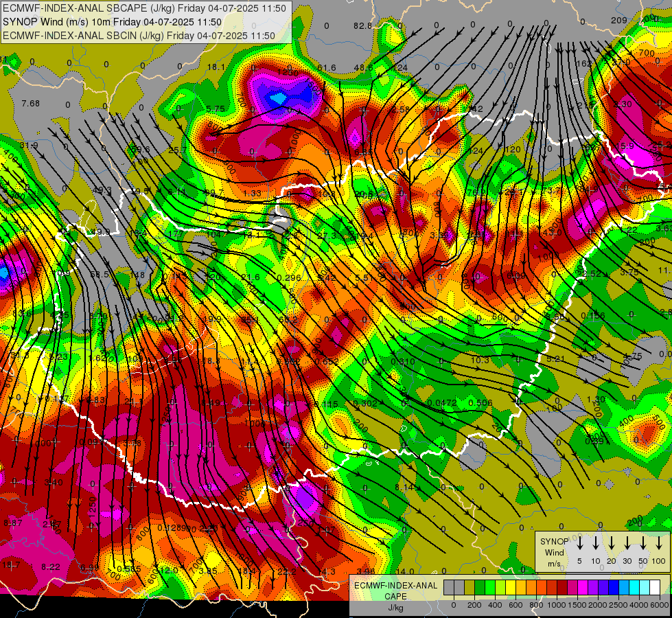Screen dimensions: 672x618
Task: Click the '48.6' value on the map
Action: [363, 67]
